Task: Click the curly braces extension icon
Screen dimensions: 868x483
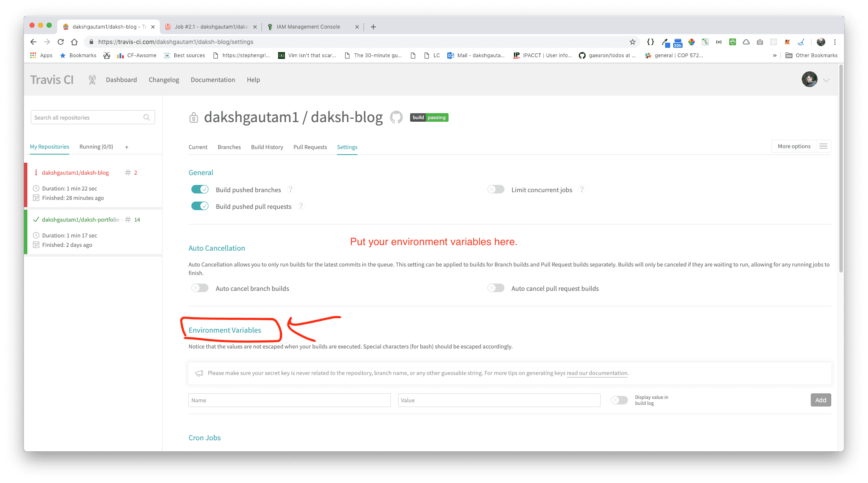Action: pyautogui.click(x=651, y=42)
